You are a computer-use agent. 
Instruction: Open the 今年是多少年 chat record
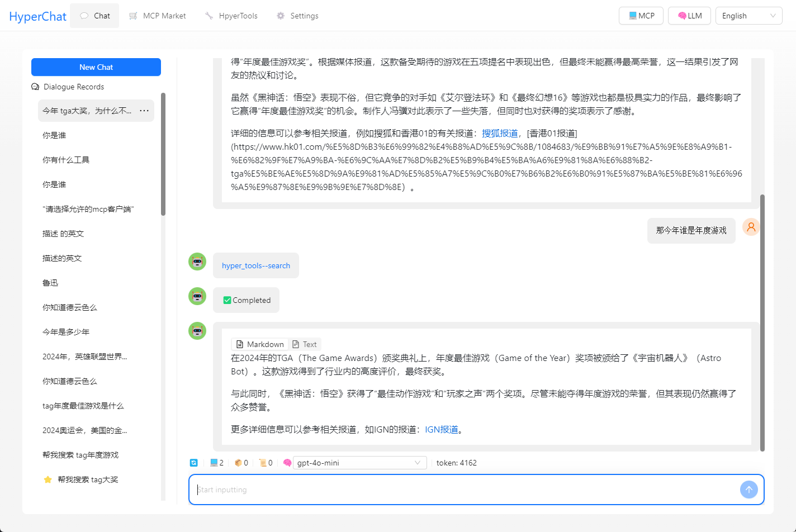pyautogui.click(x=96, y=332)
